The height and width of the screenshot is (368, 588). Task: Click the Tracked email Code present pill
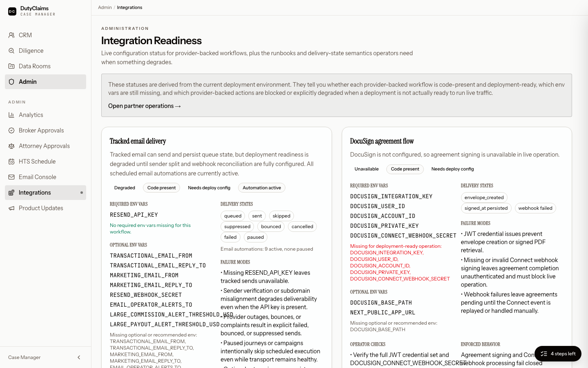pyautogui.click(x=161, y=188)
